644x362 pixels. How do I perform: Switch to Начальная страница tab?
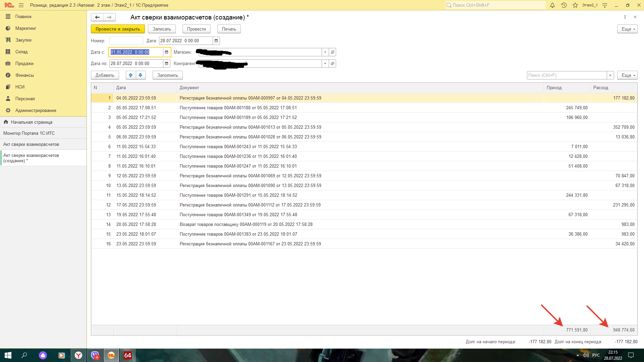pos(43,122)
